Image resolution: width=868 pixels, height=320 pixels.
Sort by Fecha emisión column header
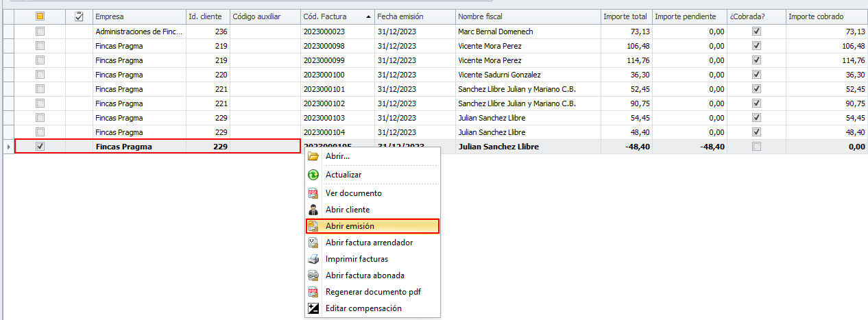(x=415, y=16)
